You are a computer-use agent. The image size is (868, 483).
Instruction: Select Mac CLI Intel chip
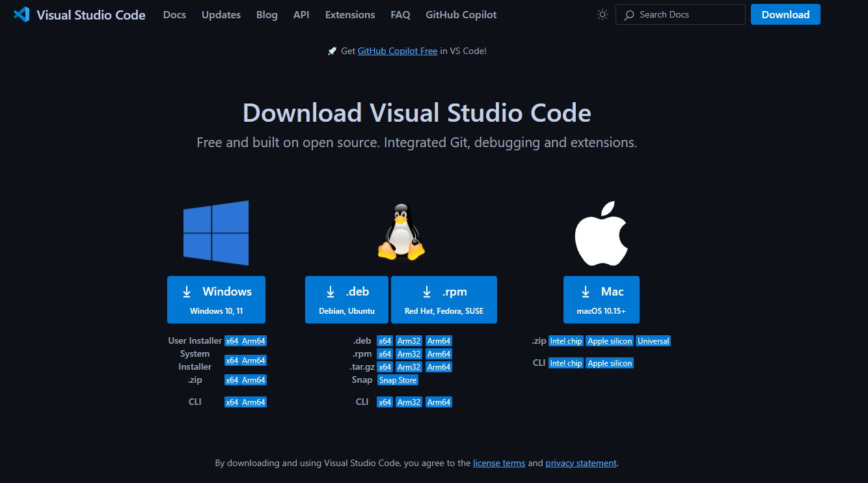[566, 363]
